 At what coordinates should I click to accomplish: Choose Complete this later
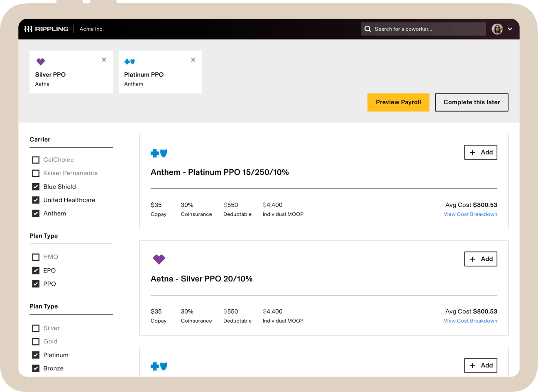[x=472, y=103]
